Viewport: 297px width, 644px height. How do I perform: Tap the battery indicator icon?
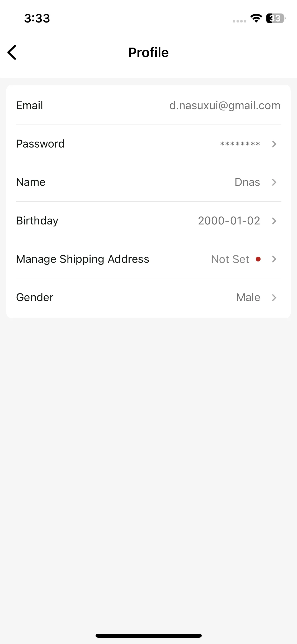click(276, 18)
